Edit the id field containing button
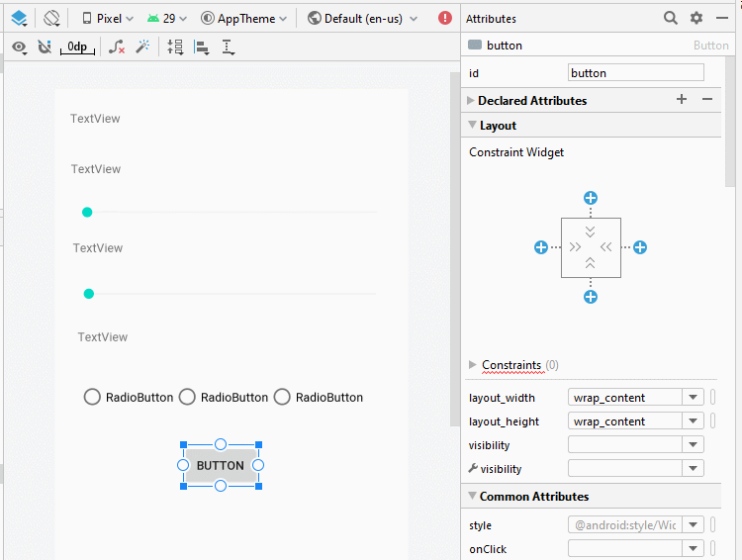Image resolution: width=742 pixels, height=560 pixels. pyautogui.click(x=635, y=73)
